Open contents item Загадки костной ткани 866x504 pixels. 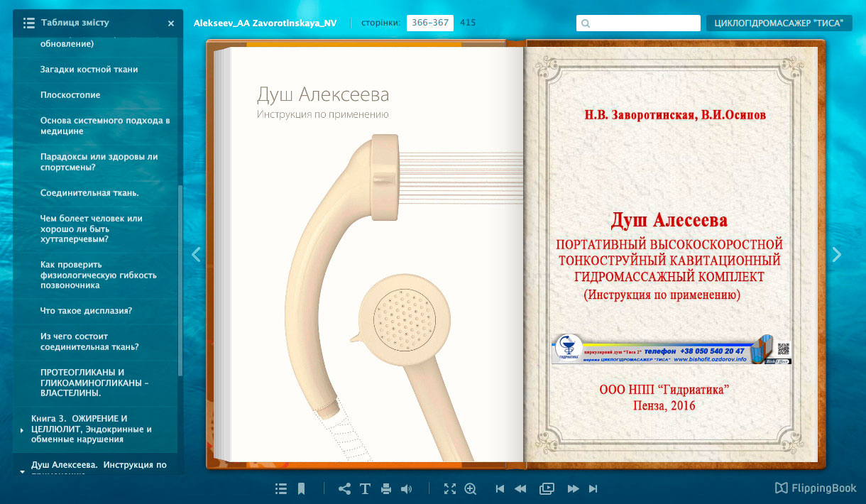(89, 70)
